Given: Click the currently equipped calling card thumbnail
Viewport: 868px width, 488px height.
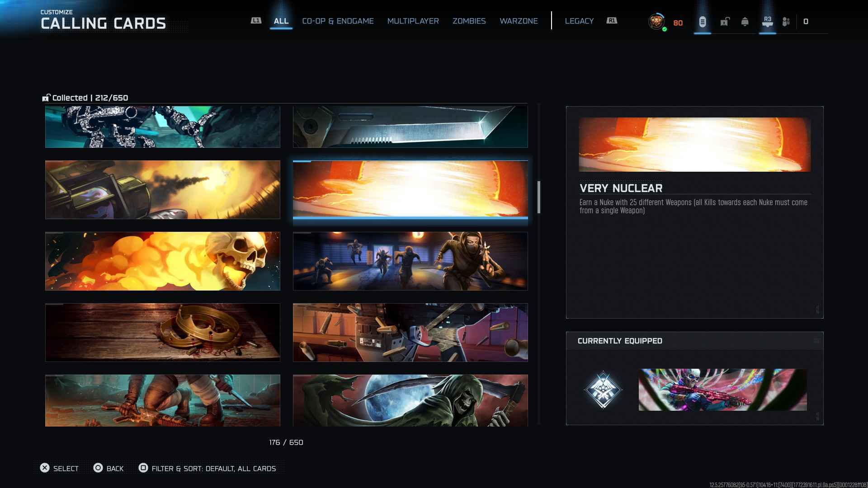Looking at the screenshot, I should pyautogui.click(x=722, y=389).
